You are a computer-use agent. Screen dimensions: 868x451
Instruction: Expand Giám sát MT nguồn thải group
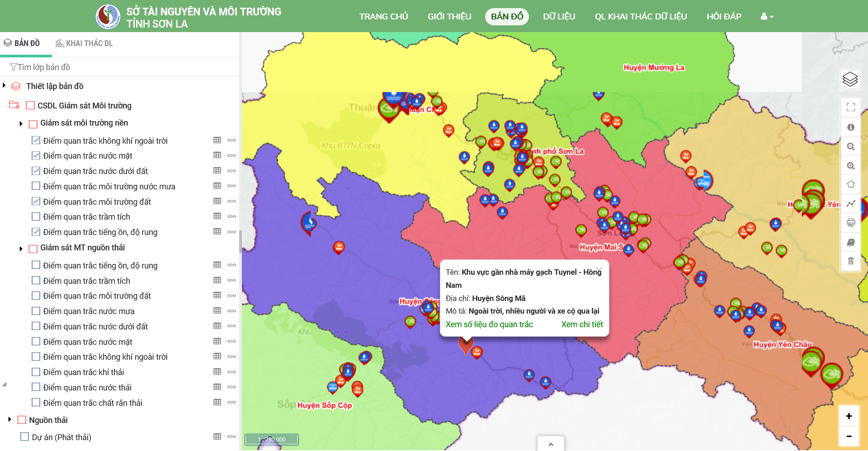pyautogui.click(x=21, y=248)
